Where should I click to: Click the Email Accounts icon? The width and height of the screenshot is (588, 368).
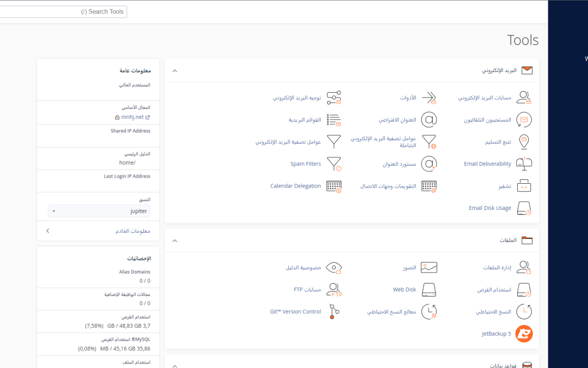click(524, 98)
